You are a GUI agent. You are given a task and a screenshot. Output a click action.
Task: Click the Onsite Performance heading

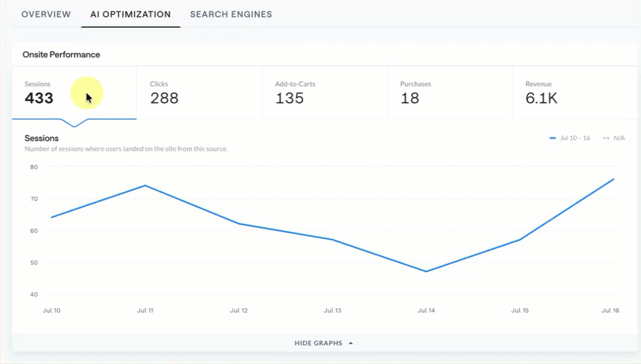click(x=61, y=54)
